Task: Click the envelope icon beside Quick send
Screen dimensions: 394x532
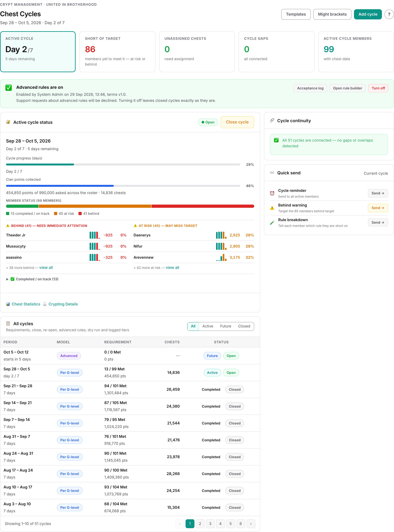Action: 272,173
